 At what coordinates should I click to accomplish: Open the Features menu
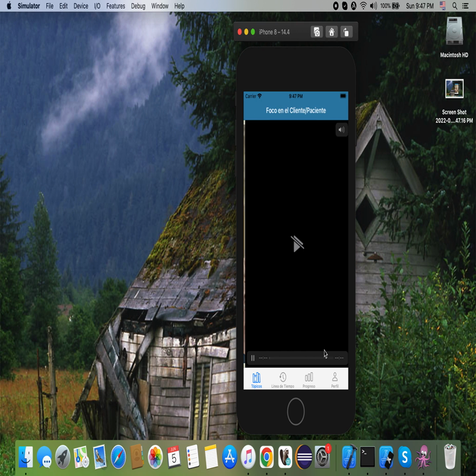tap(115, 6)
